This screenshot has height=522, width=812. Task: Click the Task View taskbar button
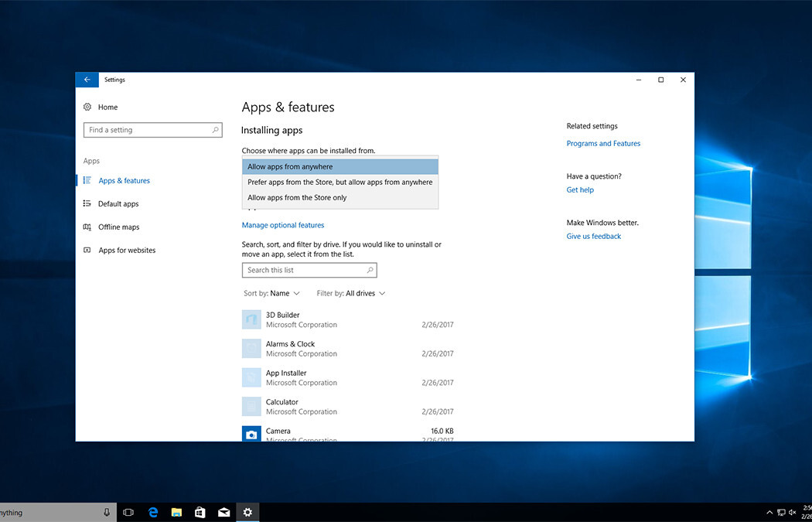point(128,512)
